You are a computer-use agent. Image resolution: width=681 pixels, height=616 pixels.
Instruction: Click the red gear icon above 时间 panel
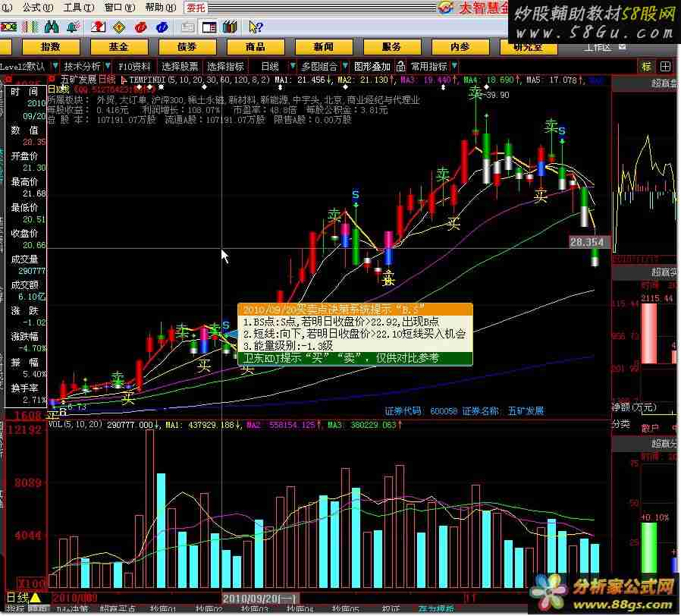(8, 79)
